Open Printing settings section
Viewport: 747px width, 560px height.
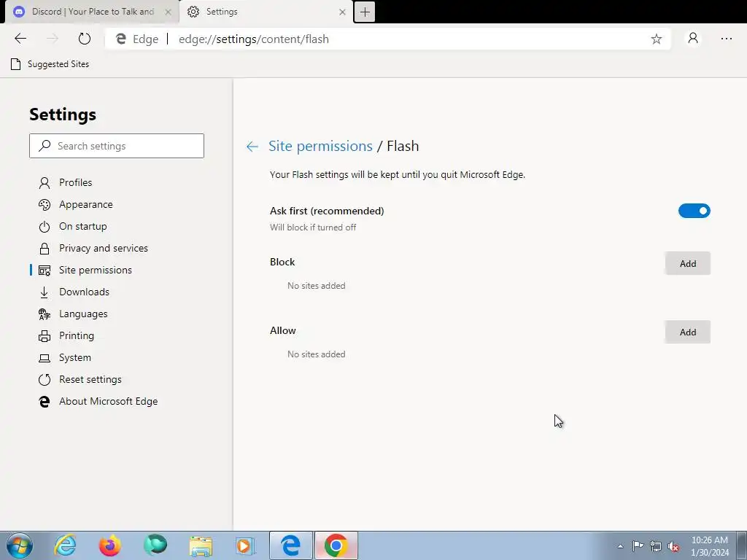click(x=76, y=335)
